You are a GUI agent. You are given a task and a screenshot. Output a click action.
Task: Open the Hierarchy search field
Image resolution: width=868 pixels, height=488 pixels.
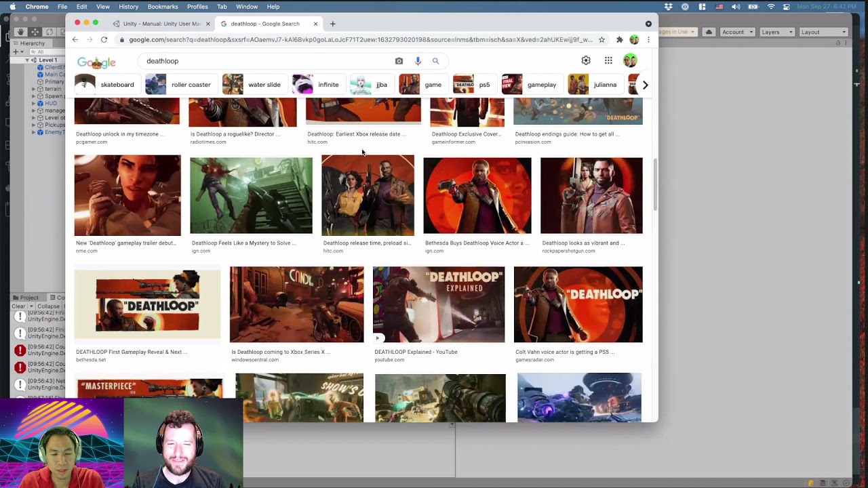(46, 52)
